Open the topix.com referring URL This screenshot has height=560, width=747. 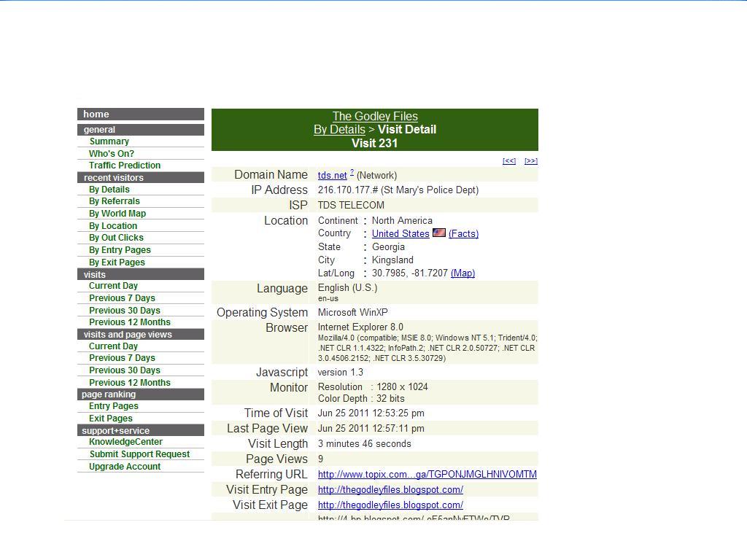point(427,474)
